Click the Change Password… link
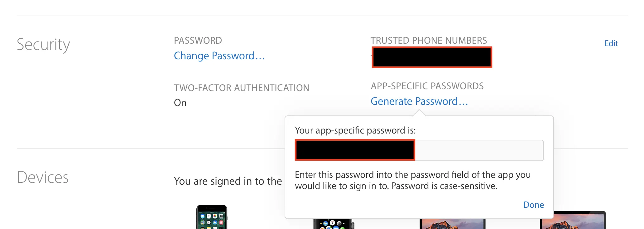 [x=219, y=56]
